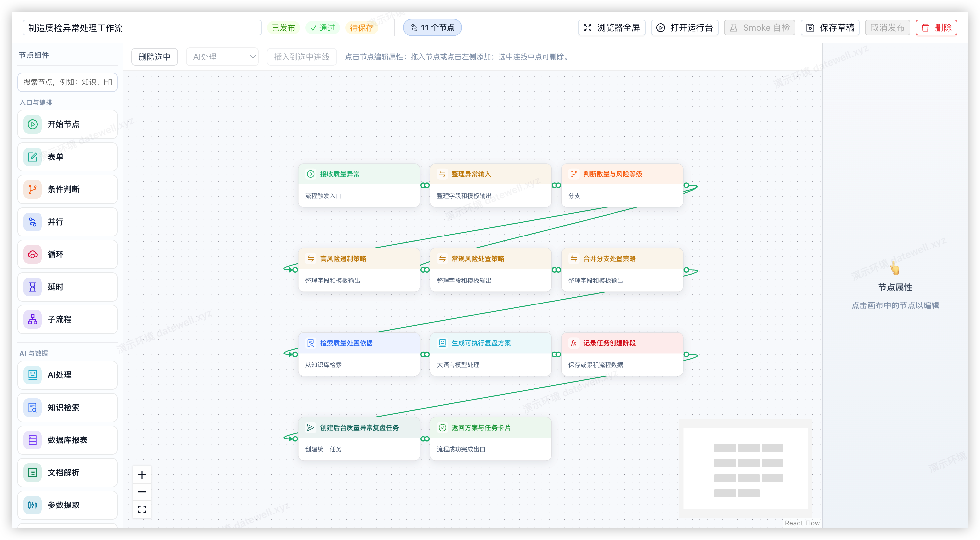Click the branch icon on 判断数量与风险等级 node
This screenshot has width=980, height=540.
click(574, 174)
